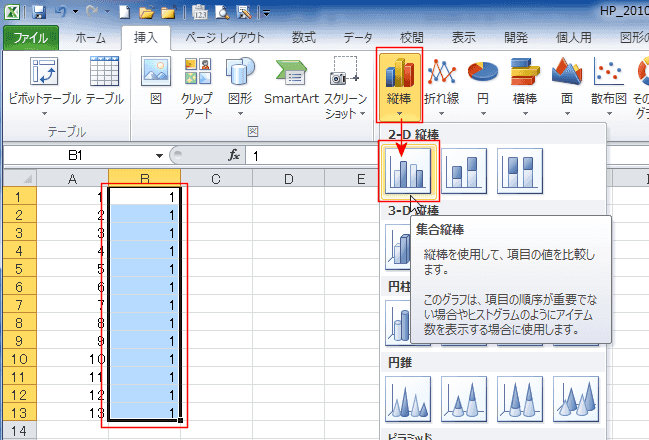Expand the Undo history dropdown arrow

pos(75,12)
